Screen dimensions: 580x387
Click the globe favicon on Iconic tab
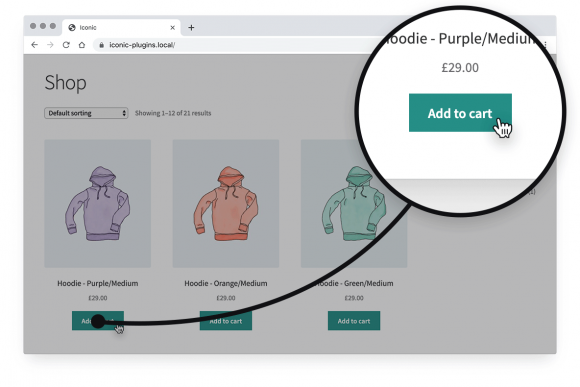pos(72,27)
